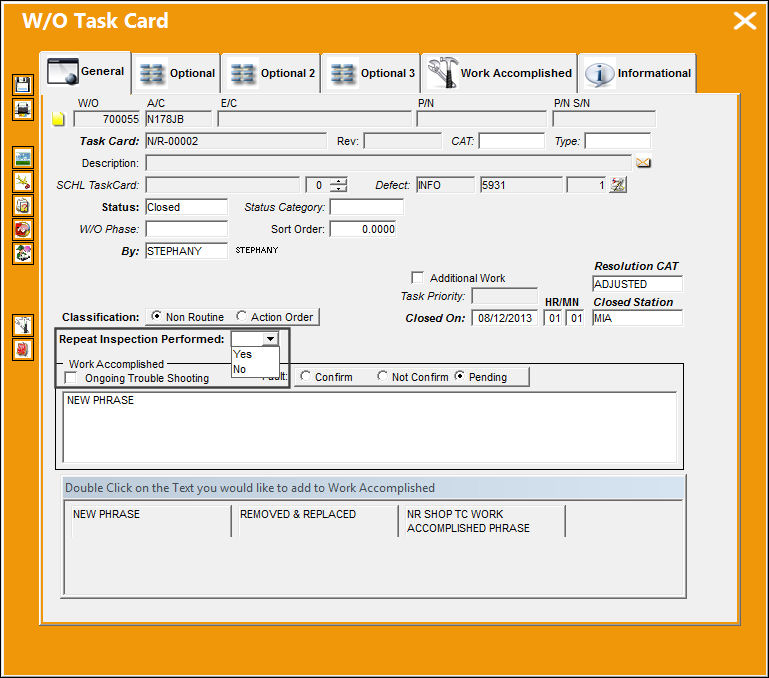769x678 pixels.
Task: Open the Optional 2 tab
Action: [272, 73]
